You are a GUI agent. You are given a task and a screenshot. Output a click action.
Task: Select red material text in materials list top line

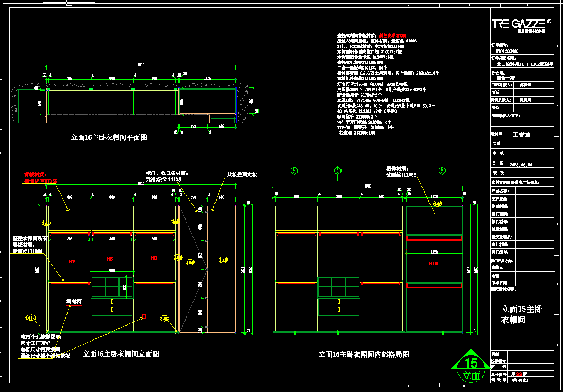coord(392,36)
